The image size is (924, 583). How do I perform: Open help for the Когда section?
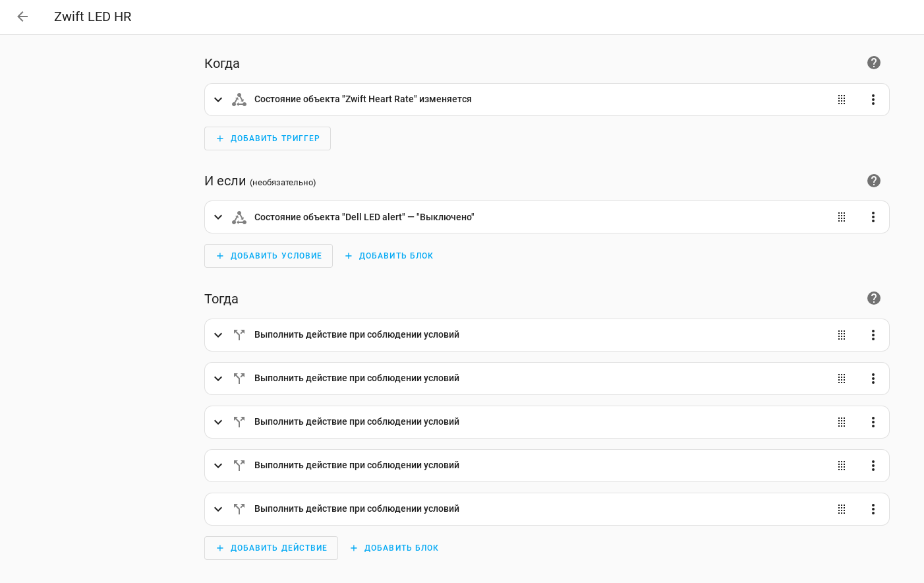pyautogui.click(x=874, y=63)
